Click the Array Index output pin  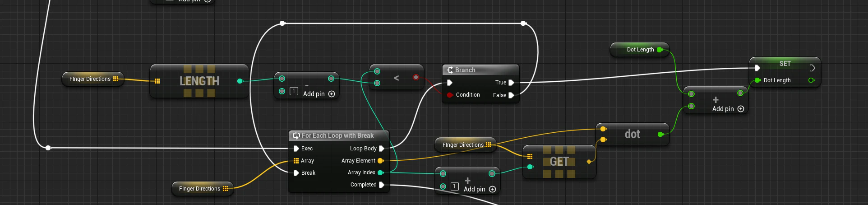click(x=380, y=172)
